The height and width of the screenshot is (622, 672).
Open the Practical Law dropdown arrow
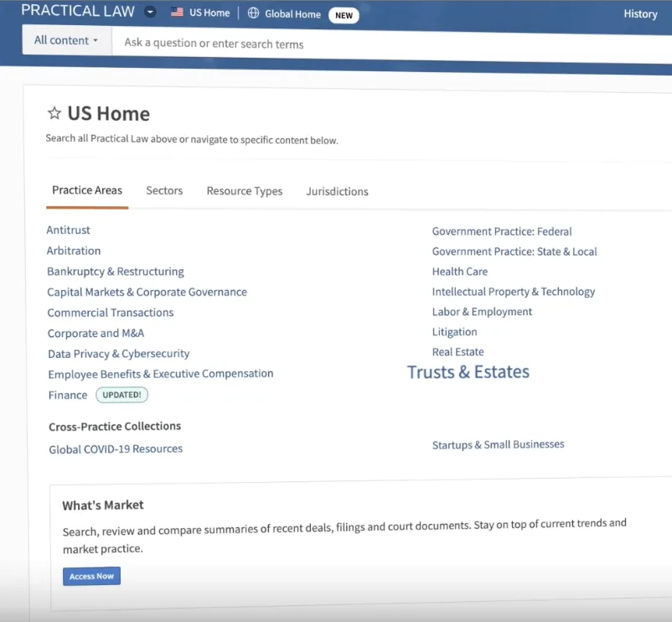tap(150, 12)
